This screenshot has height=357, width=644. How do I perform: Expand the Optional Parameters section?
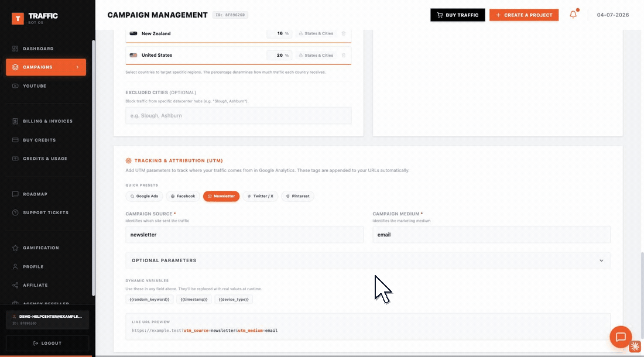pos(368,260)
